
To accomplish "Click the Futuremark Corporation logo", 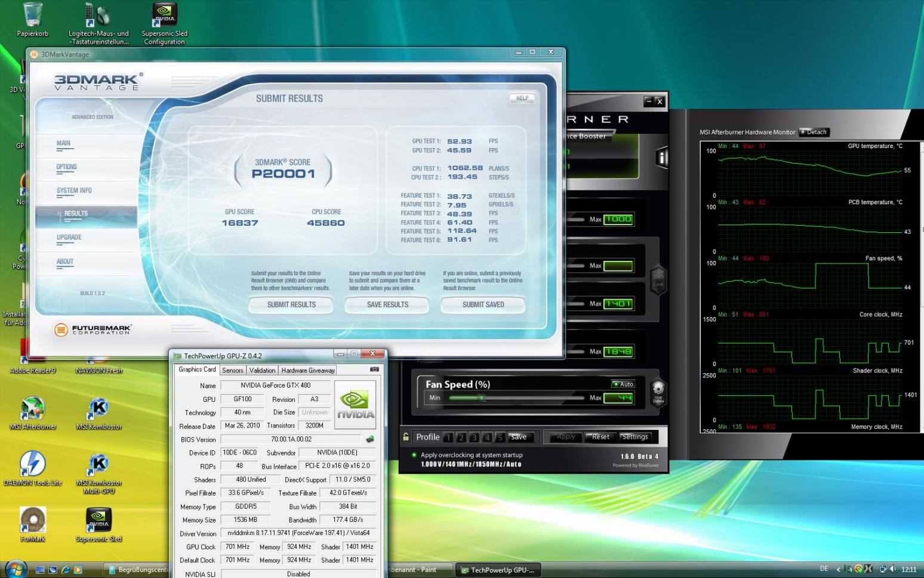I will 92,329.
